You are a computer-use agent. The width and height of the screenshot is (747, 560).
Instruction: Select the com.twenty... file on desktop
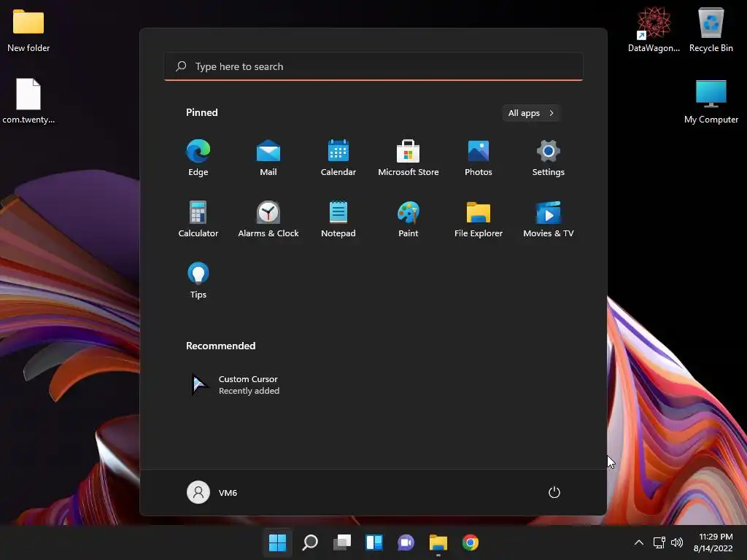28,101
